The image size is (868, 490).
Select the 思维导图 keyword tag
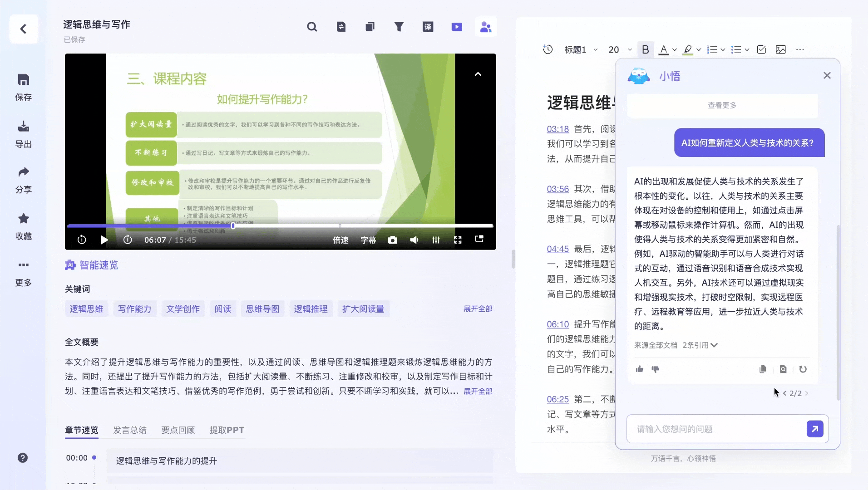[262, 309]
